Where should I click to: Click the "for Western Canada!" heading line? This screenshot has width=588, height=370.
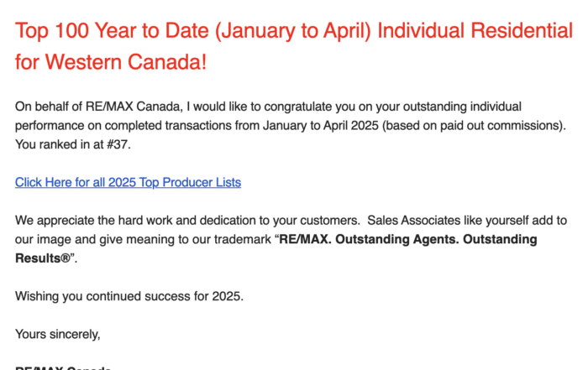(111, 63)
